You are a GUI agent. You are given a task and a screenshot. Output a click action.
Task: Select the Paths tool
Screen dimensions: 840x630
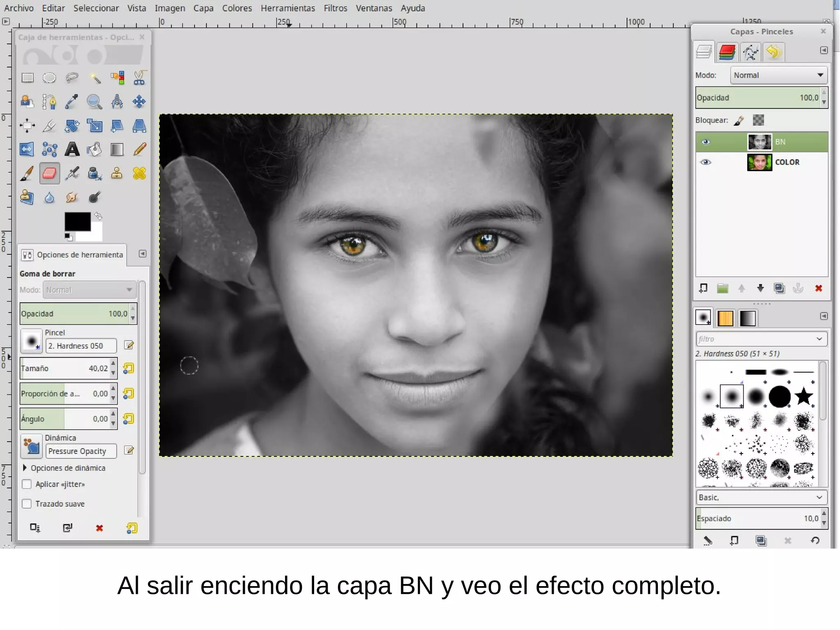point(50,101)
